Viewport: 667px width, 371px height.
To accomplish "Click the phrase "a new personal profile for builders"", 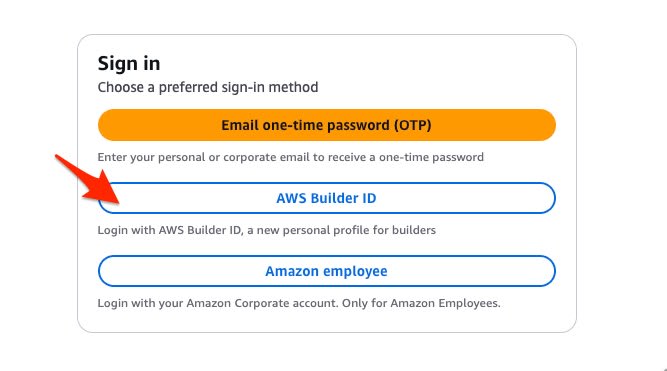I will (341, 230).
